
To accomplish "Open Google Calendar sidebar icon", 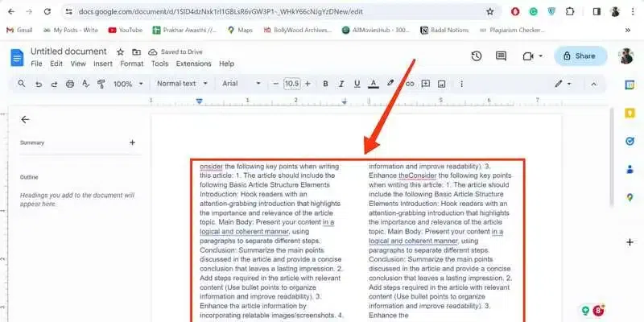I will click(x=630, y=85).
